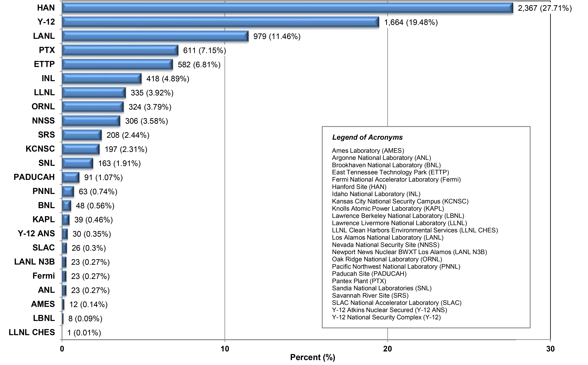This screenshot has height=365, width=588.
Task: Click the x-axis tick label 0
Action: coord(62,349)
